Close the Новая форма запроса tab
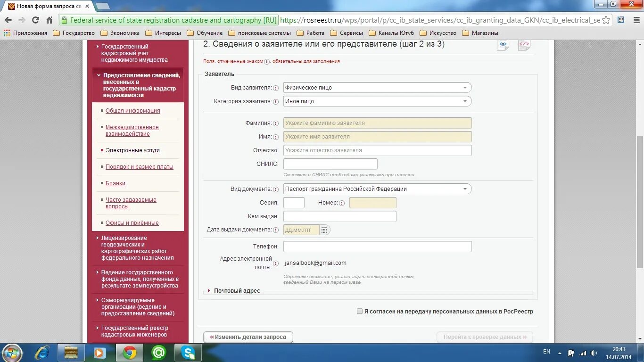This screenshot has height=362, width=644. (87, 6)
